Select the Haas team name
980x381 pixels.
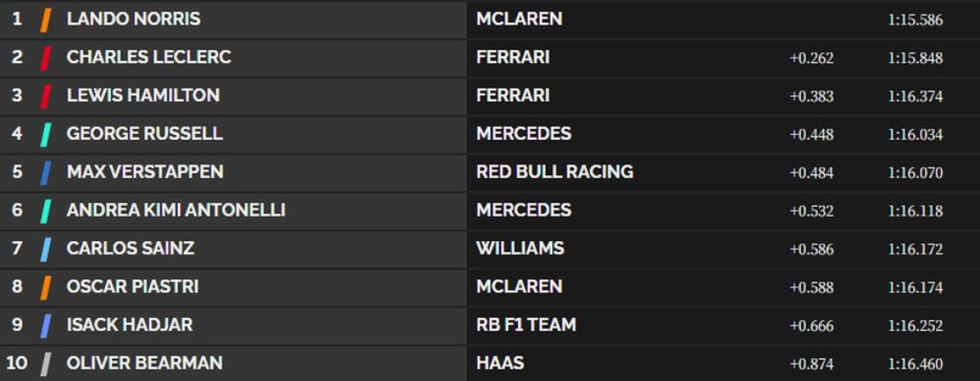(500, 362)
